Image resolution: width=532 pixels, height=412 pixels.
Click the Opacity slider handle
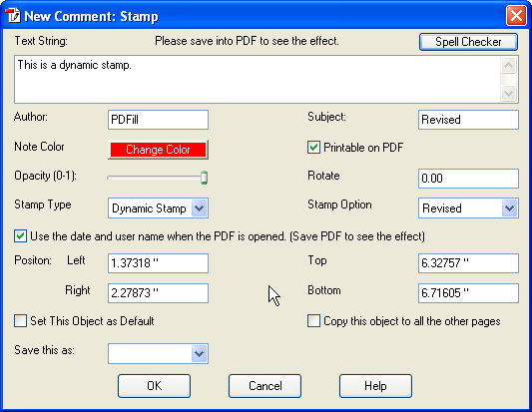204,178
